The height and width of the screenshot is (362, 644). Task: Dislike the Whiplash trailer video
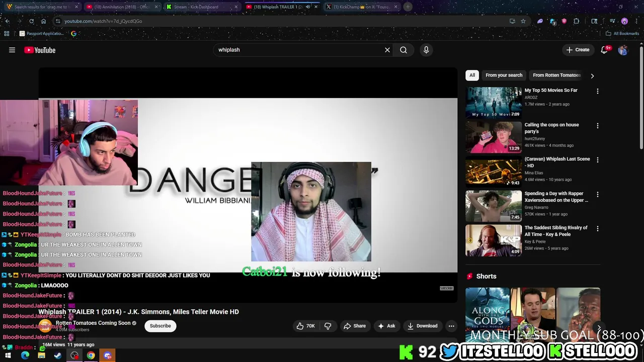pyautogui.click(x=328, y=326)
